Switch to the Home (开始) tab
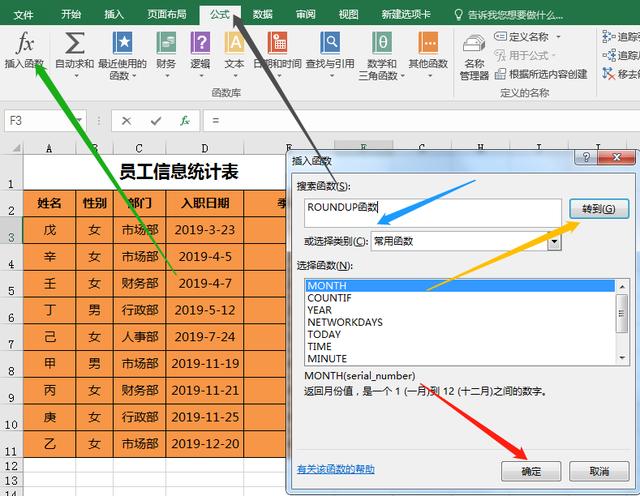 (71, 14)
